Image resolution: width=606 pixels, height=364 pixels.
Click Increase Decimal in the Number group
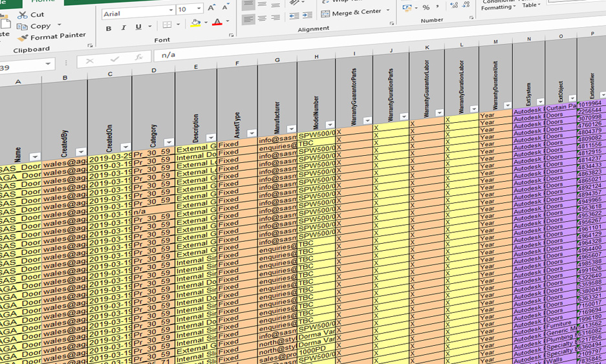tap(454, 5)
